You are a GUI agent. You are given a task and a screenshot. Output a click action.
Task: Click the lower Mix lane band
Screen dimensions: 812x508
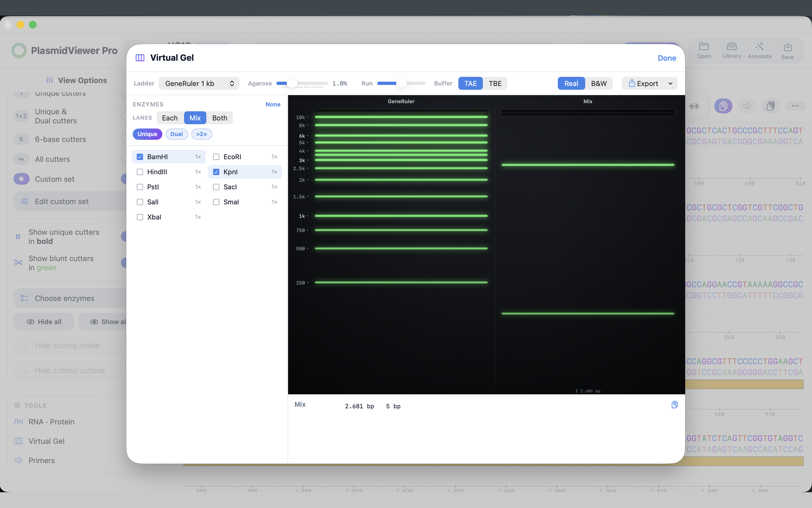point(588,314)
